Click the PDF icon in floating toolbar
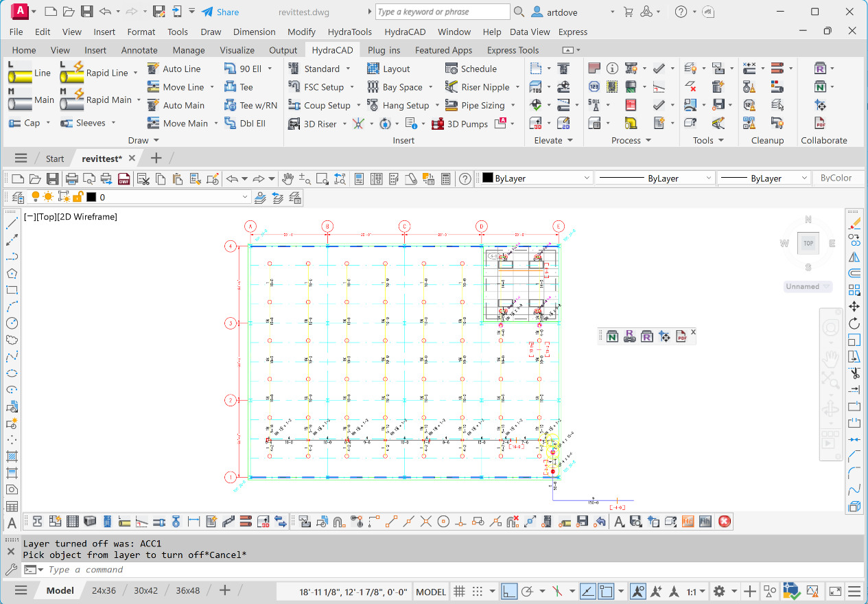The width and height of the screenshot is (868, 604). click(681, 336)
